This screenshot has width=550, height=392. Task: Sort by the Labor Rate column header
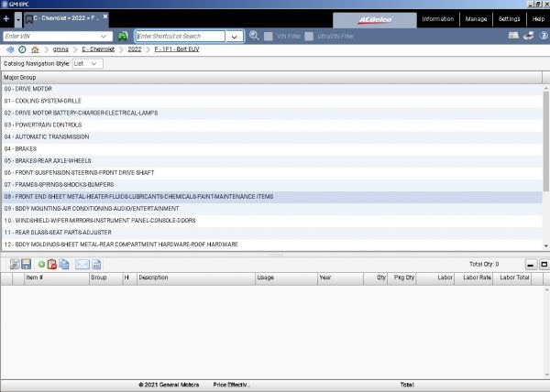pyautogui.click(x=474, y=278)
